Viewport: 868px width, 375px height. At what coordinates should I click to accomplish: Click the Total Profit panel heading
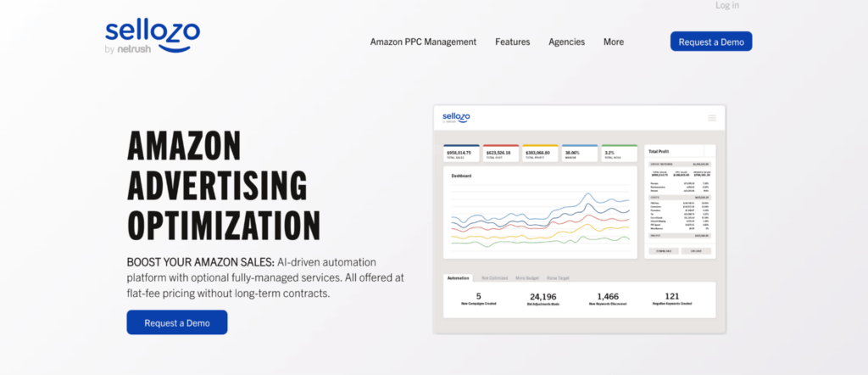659,151
